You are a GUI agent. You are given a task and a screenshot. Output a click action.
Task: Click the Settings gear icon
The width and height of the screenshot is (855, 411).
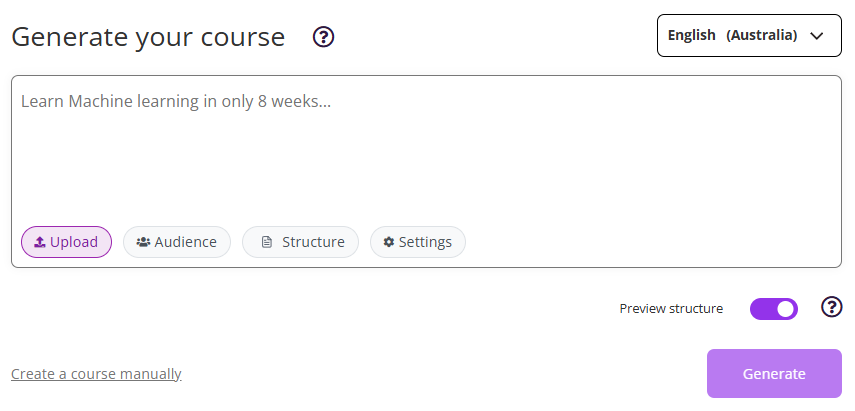389,242
